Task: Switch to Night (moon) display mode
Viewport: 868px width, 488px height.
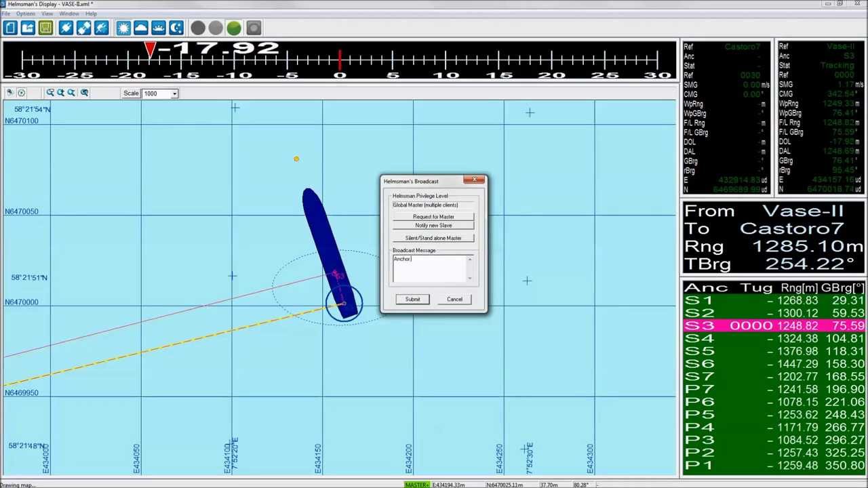Action: pyautogui.click(x=176, y=28)
